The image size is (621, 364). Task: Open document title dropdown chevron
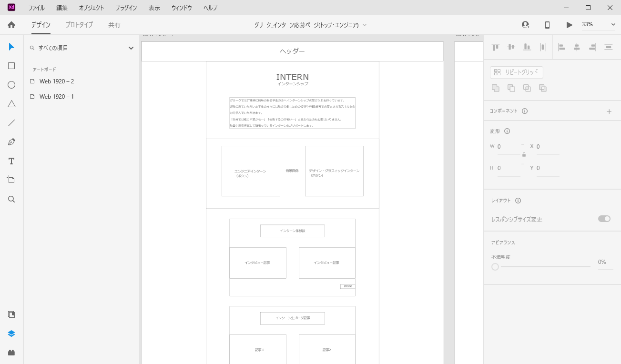[x=365, y=25]
